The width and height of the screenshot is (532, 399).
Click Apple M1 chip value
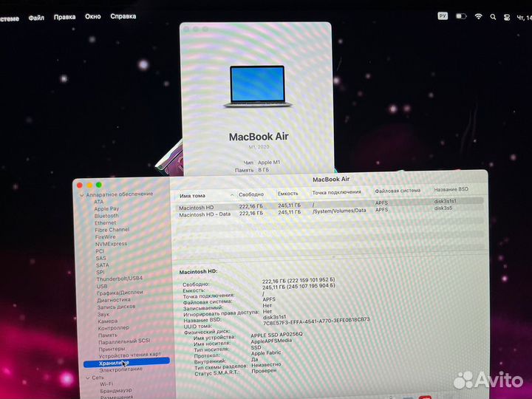[269, 162]
